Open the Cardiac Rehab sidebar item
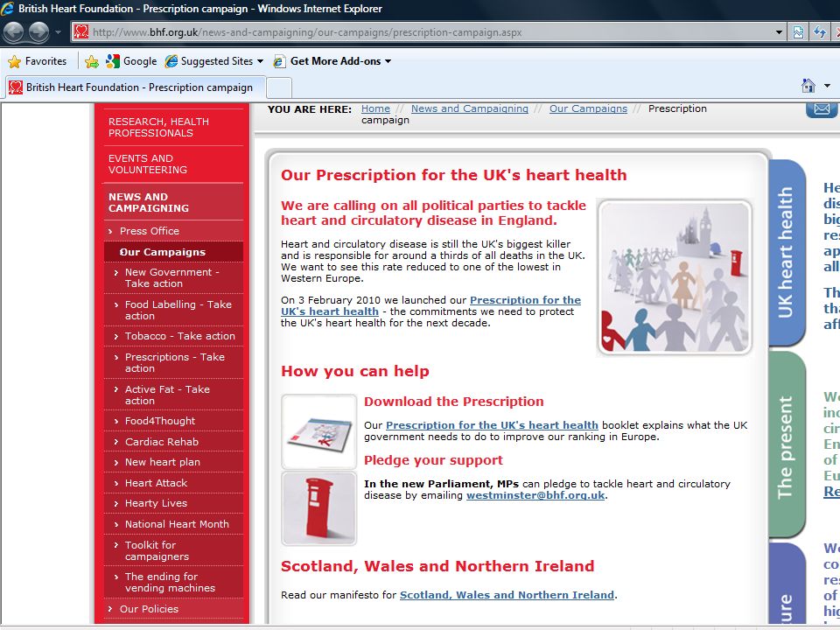840x630 pixels. pos(173,442)
